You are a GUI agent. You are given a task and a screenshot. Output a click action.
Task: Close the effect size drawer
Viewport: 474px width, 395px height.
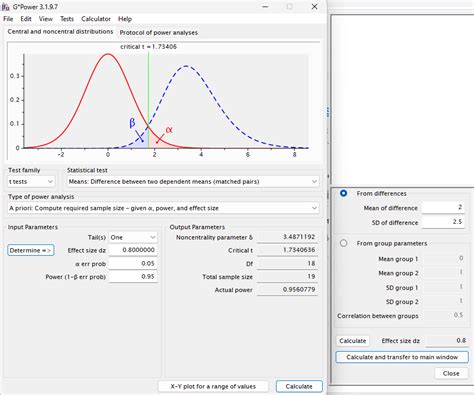[x=451, y=373]
